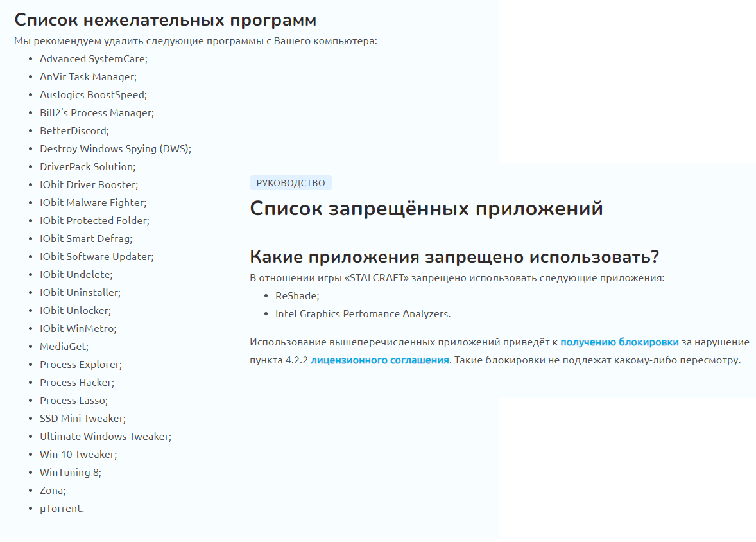
Task: Click heading 'Какие приложения запрещено использовать?'
Action: [454, 257]
